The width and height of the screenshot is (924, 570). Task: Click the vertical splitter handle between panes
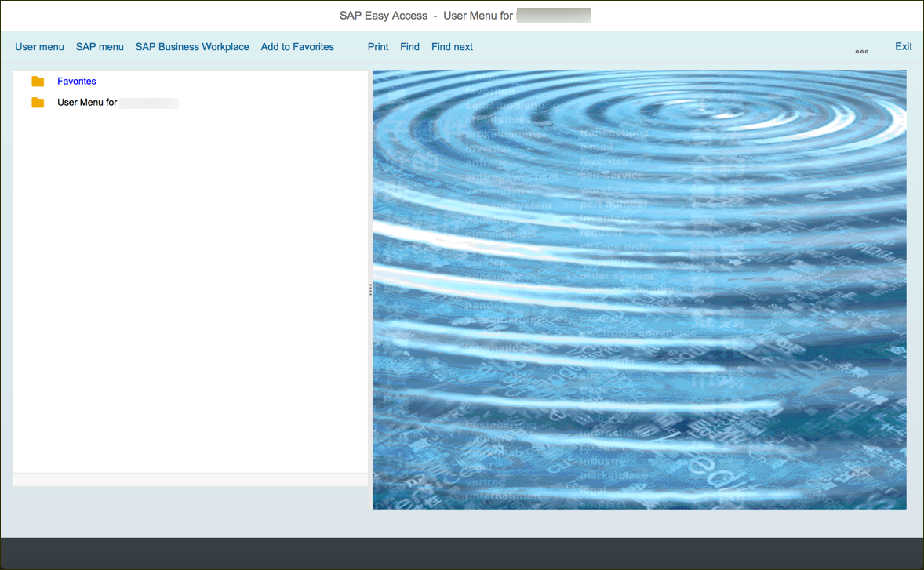click(x=370, y=289)
